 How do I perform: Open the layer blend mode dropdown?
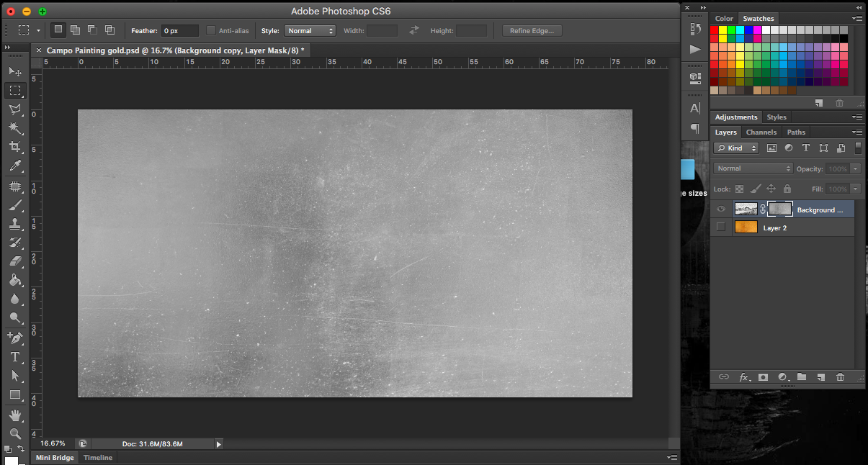click(x=753, y=168)
